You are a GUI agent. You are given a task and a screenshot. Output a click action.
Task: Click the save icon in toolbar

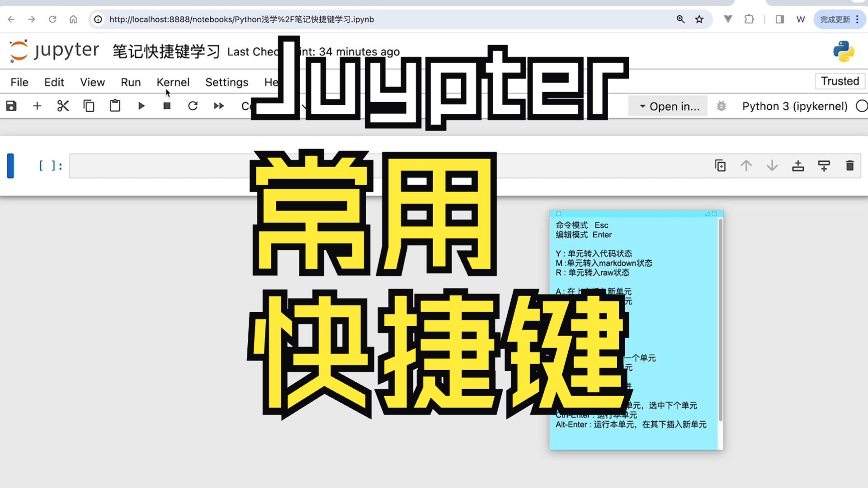(11, 106)
